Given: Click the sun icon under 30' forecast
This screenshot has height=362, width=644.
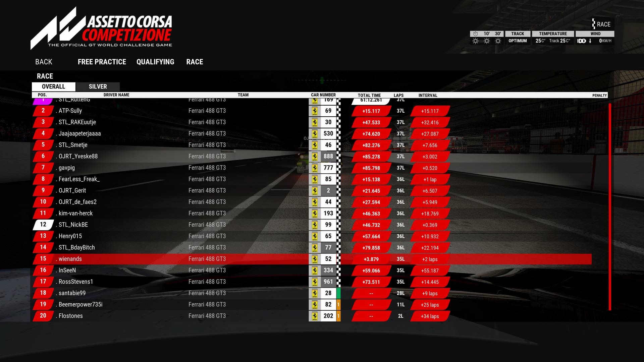Looking at the screenshot, I should [x=498, y=41].
